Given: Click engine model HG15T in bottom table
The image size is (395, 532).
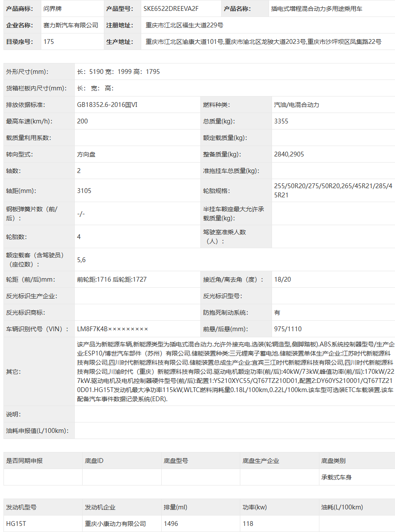Looking at the screenshot, I should (x=16, y=524).
